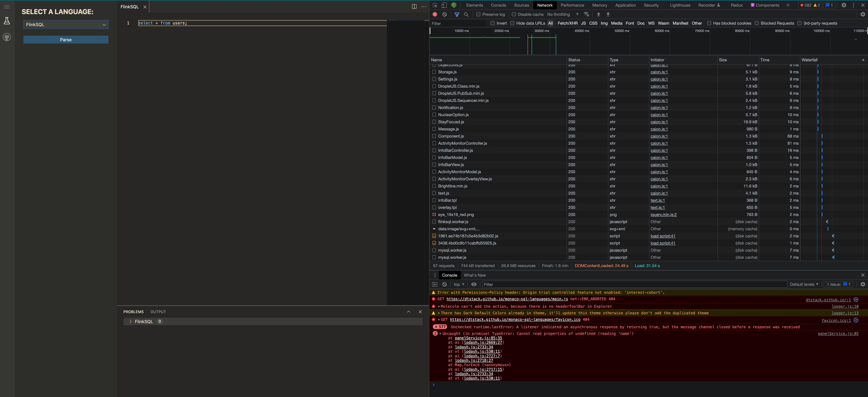Click the console live expression eye icon
Viewport: 868px width, 397px height.
click(474, 284)
